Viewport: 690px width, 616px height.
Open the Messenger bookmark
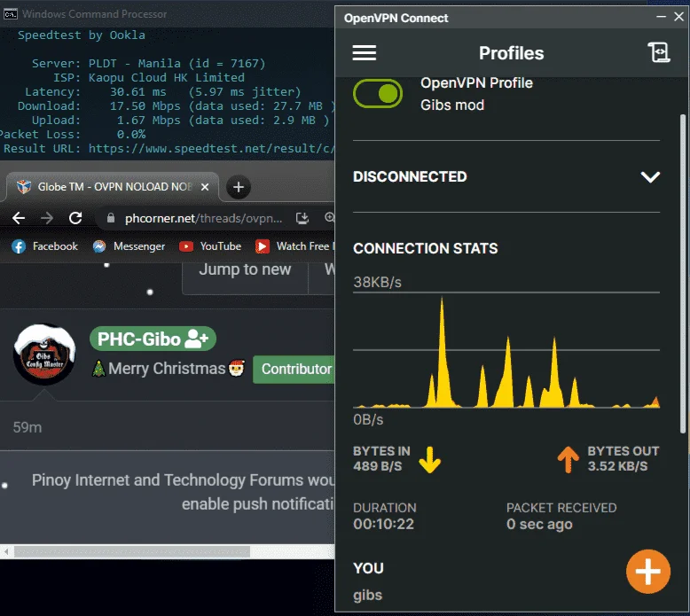(x=129, y=246)
